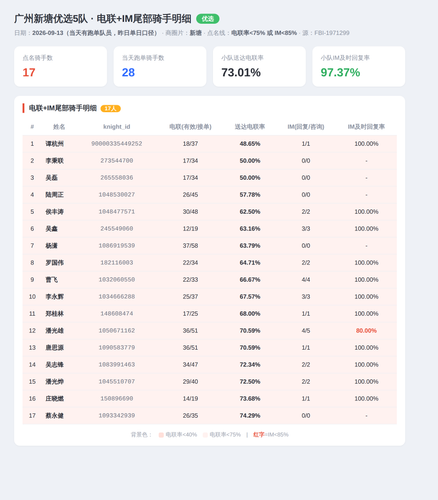Viewport: 438px width, 500px height.
Task: Click the red 80.00% IM reply rate
Action: coord(366,331)
